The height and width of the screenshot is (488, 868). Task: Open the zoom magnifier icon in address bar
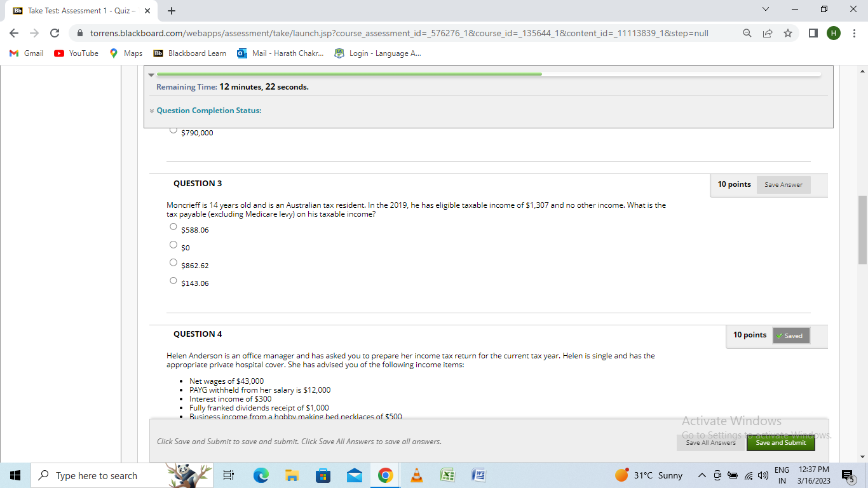coord(747,33)
